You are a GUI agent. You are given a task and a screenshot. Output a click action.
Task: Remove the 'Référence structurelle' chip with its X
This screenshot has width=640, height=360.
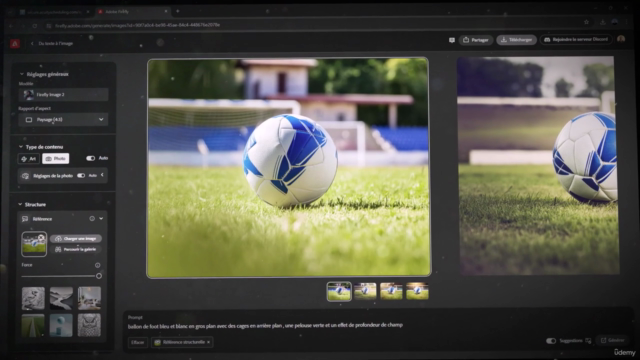(208, 342)
